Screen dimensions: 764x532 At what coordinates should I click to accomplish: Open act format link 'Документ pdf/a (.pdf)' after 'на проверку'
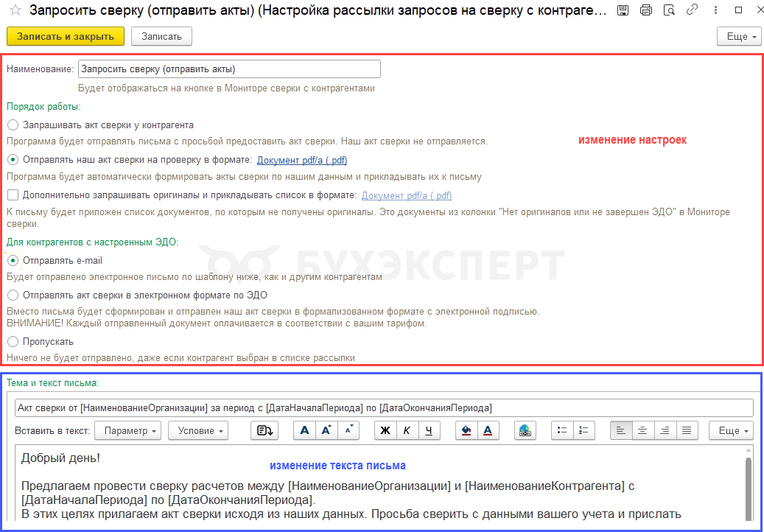click(x=302, y=161)
